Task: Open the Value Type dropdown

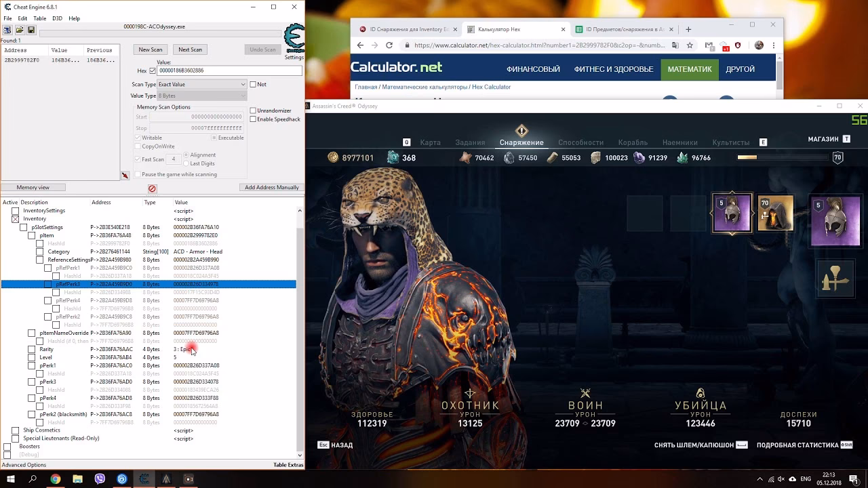Action: click(201, 96)
